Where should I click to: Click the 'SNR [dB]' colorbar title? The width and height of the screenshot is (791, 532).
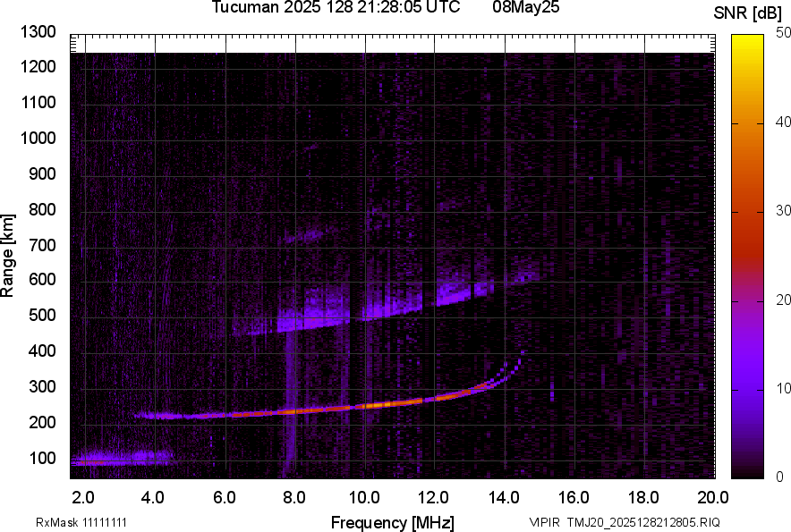coord(747,13)
